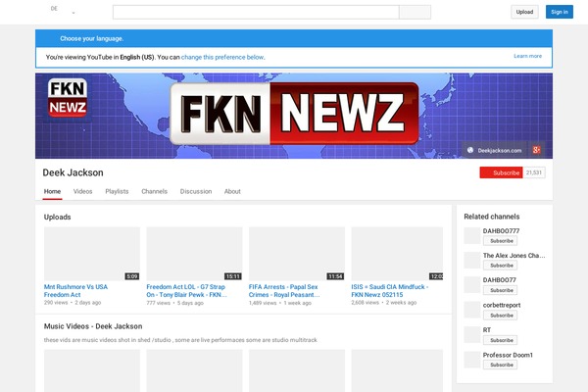This screenshot has height=392, width=588.
Task: Subscribe to Deek Jackson channel
Action: click(501, 172)
